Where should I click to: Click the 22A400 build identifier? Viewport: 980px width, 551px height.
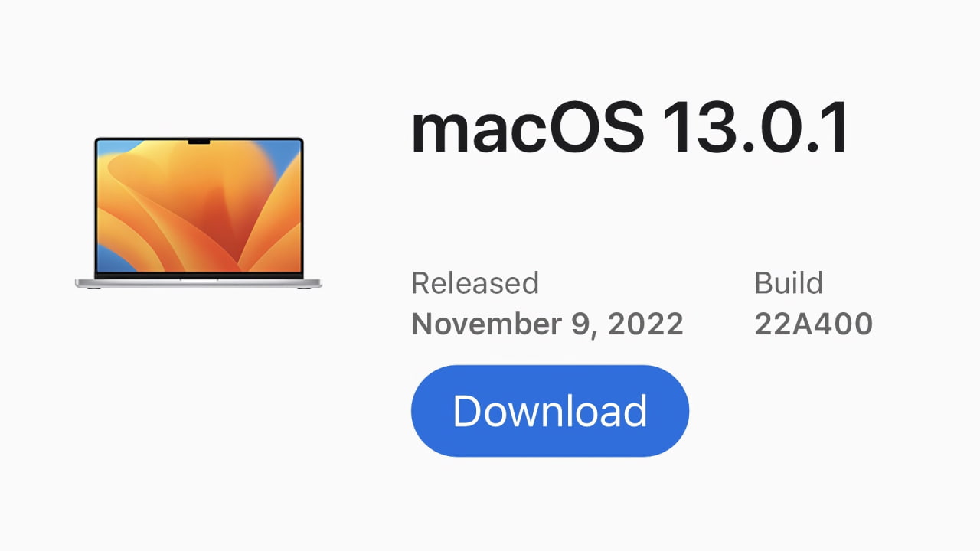point(812,324)
